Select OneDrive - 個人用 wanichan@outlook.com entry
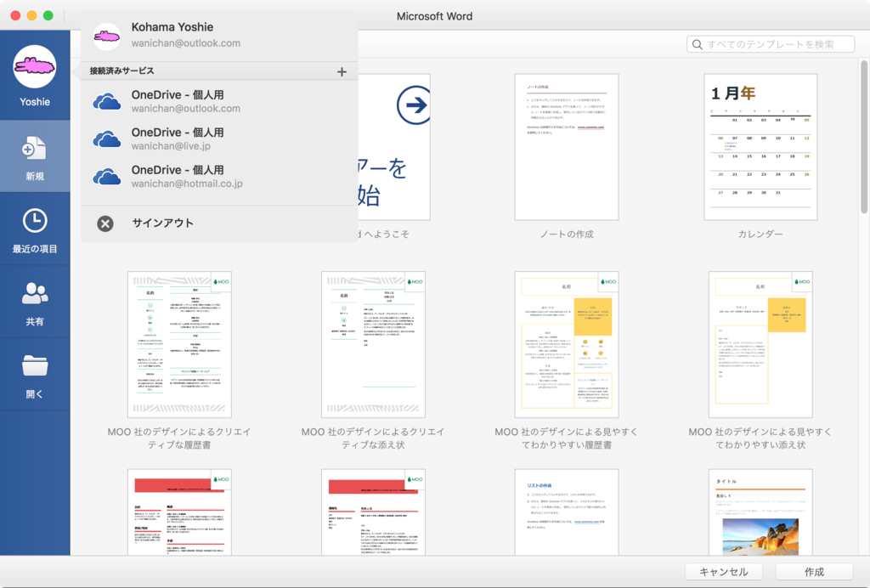Image resolution: width=870 pixels, height=588 pixels. pyautogui.click(x=219, y=101)
